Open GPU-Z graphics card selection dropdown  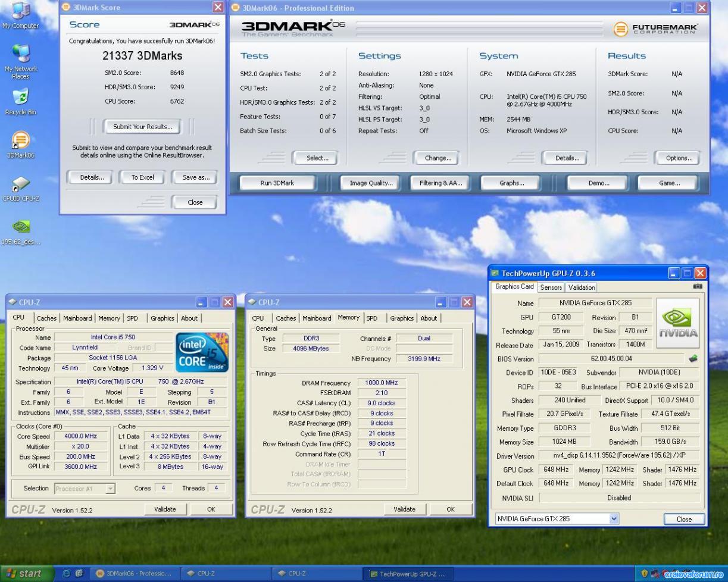coord(614,519)
